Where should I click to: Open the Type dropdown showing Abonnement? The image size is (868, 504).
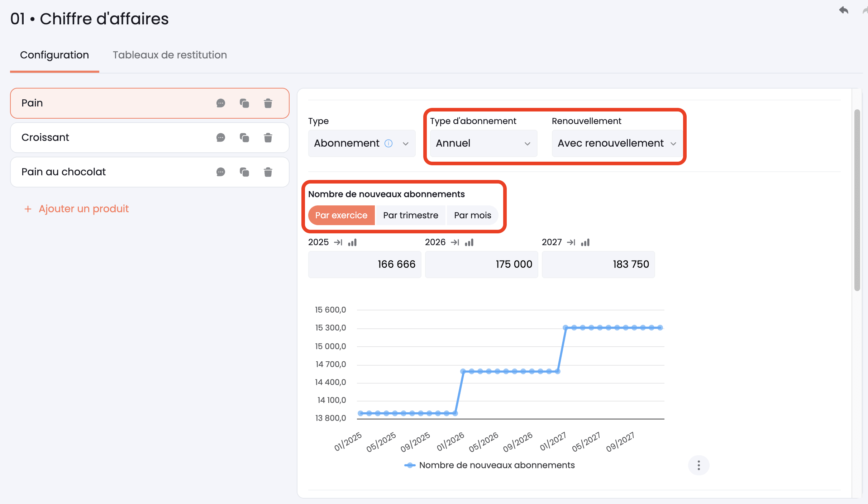[x=362, y=143]
